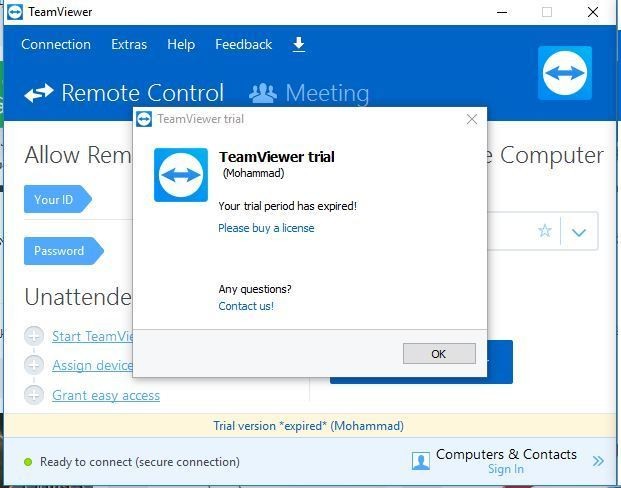Image resolution: width=621 pixels, height=488 pixels.
Task: Close the TeamViewer trial dialog
Action: [x=472, y=119]
